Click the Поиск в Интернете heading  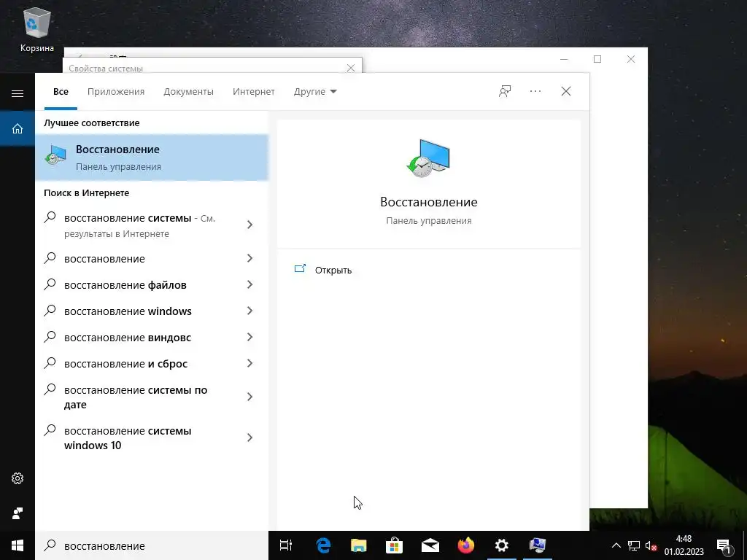(x=86, y=192)
